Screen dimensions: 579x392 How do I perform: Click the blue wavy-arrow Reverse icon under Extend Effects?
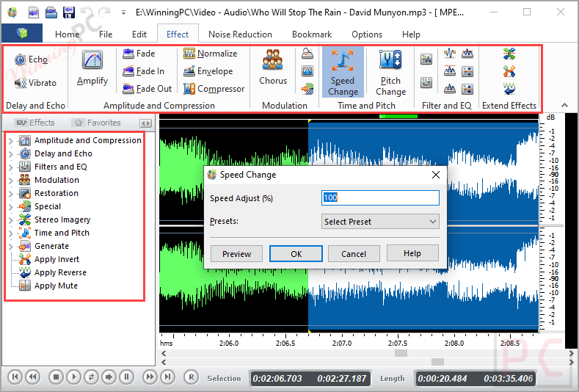509,89
